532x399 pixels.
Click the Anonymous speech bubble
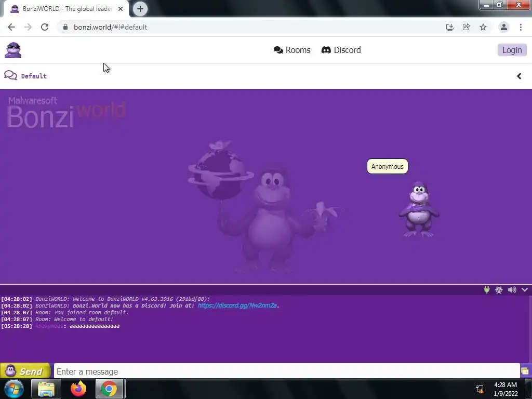click(x=388, y=166)
